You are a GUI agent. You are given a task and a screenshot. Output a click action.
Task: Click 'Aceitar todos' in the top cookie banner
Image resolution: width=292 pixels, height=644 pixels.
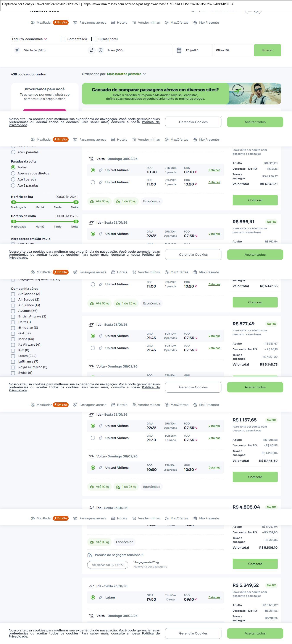click(x=255, y=122)
